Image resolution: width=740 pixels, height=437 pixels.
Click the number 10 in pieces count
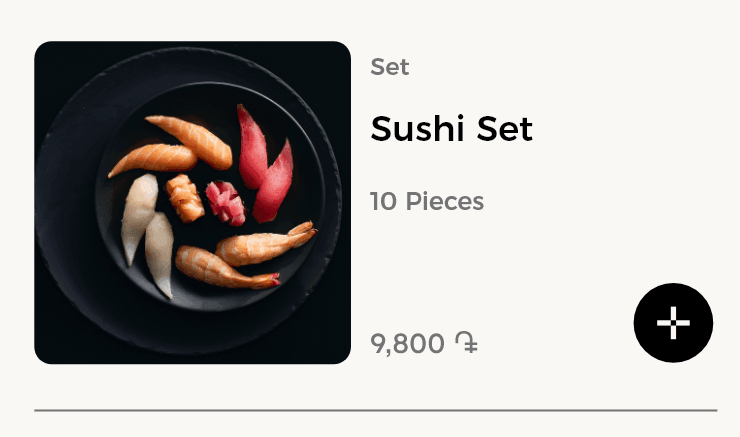(383, 202)
